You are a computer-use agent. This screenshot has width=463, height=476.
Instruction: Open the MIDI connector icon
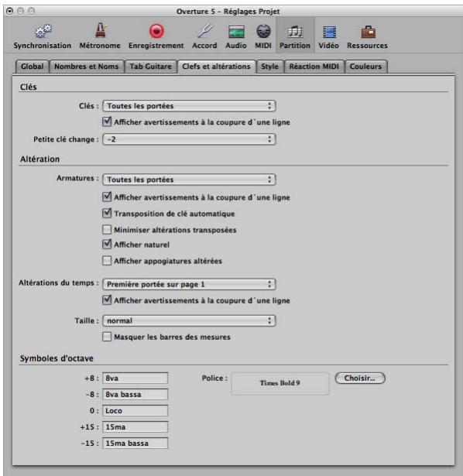tap(263, 31)
